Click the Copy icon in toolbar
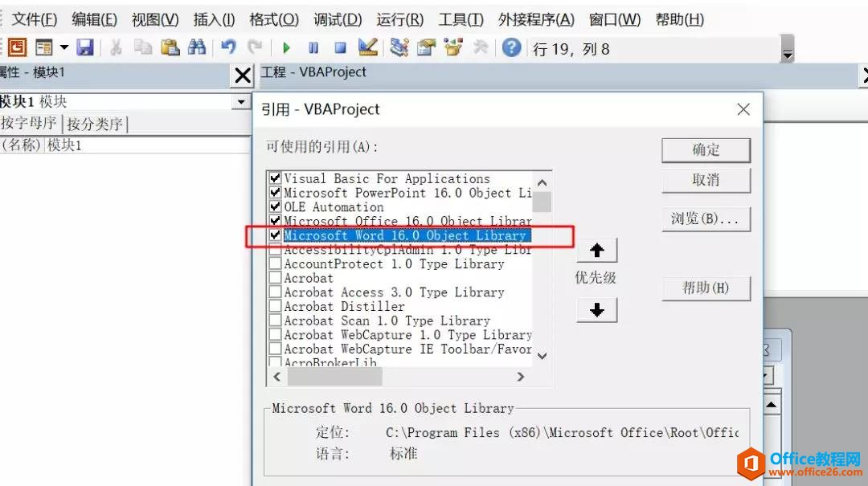The width and height of the screenshot is (868, 486). [x=143, y=47]
